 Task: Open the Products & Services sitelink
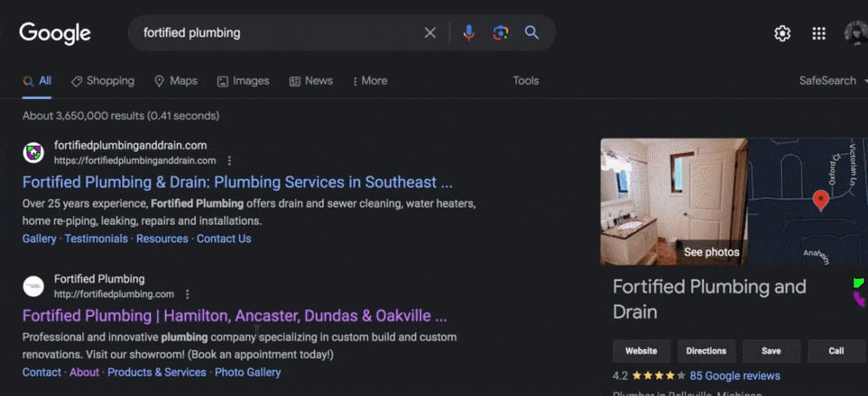(156, 373)
